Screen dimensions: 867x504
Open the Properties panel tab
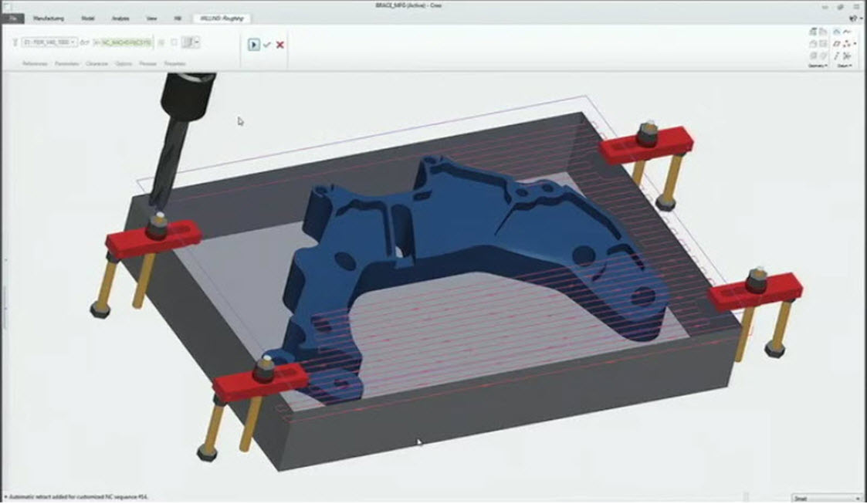[174, 63]
